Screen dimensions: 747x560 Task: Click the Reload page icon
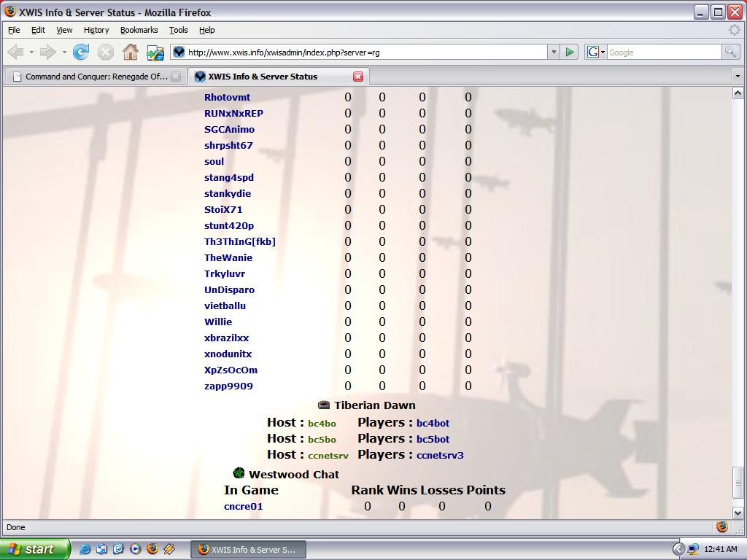[x=81, y=52]
